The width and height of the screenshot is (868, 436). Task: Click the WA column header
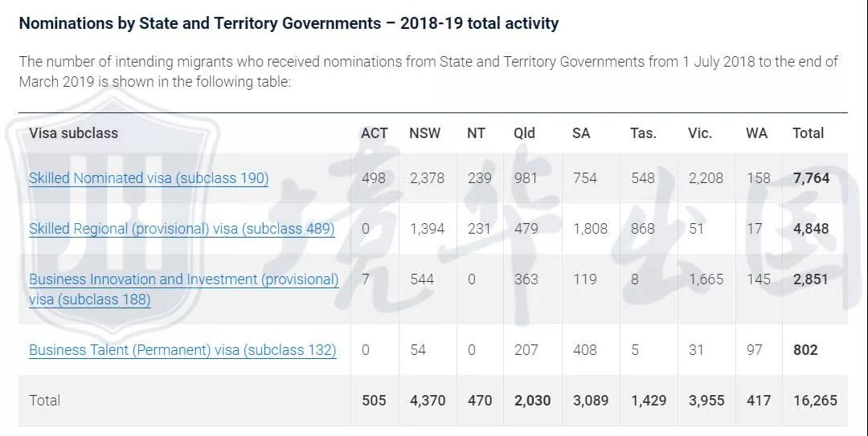(756, 133)
